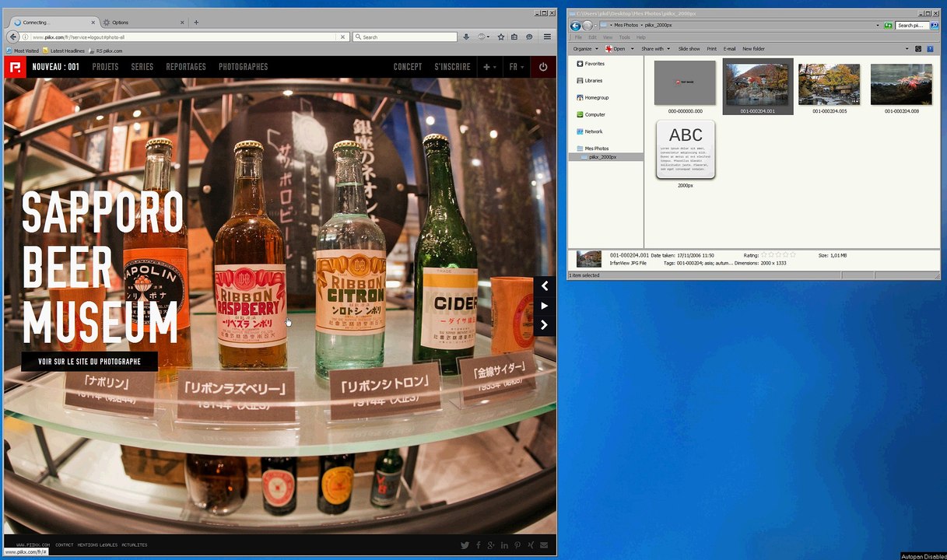This screenshot has width=947, height=560.
Task: Select thumbnail 001-000204.005
Action: pyautogui.click(x=830, y=87)
